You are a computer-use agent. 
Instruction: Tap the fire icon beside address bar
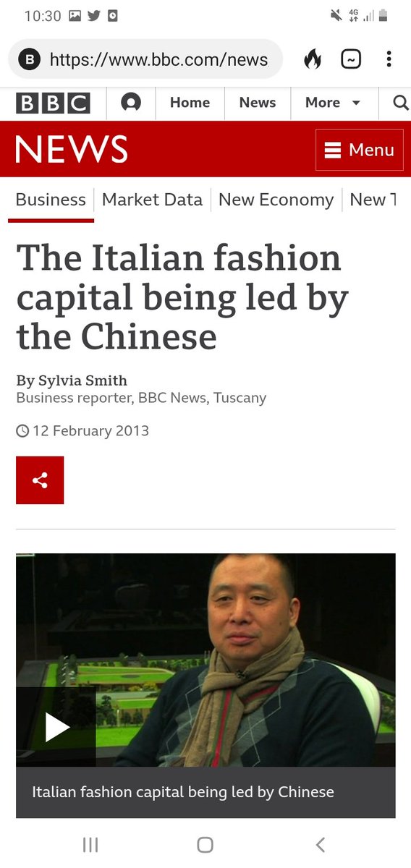[313, 59]
